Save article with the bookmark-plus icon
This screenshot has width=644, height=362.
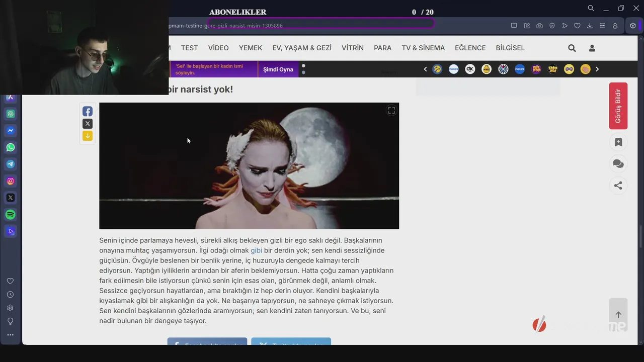[618, 142]
